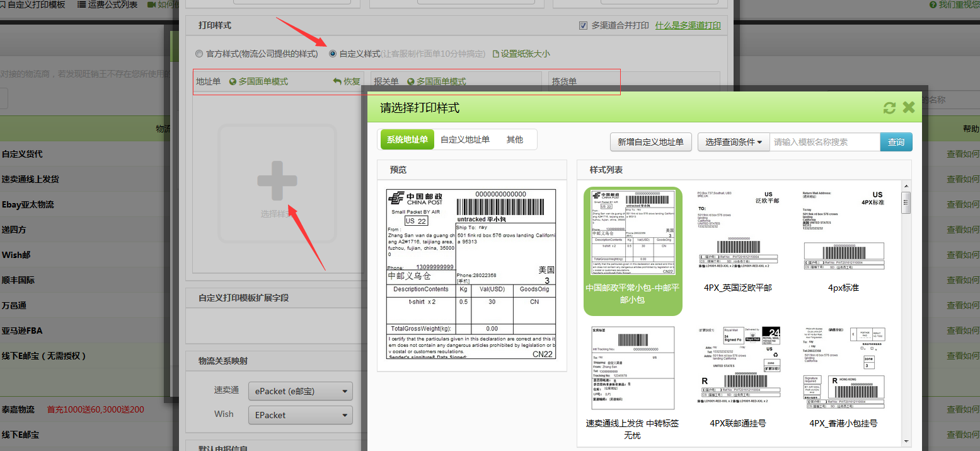Click the 查看如何 link in the 顺丰国际 row
Image resolution: width=980 pixels, height=451 pixels.
tap(963, 280)
